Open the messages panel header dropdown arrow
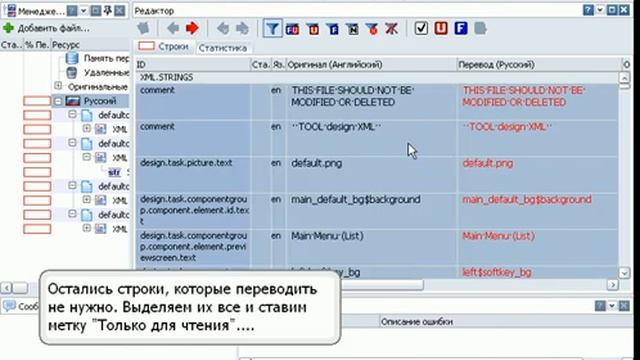Image resolution: width=640 pixels, height=360 pixels. click(x=612, y=306)
